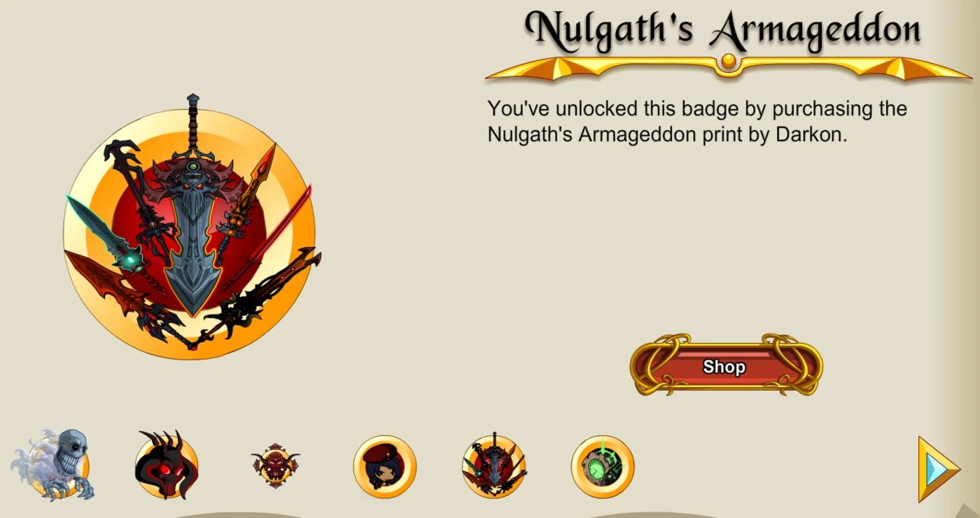Open the red beret girl badge
Image resolution: width=980 pixels, height=518 pixels.
pos(384,466)
